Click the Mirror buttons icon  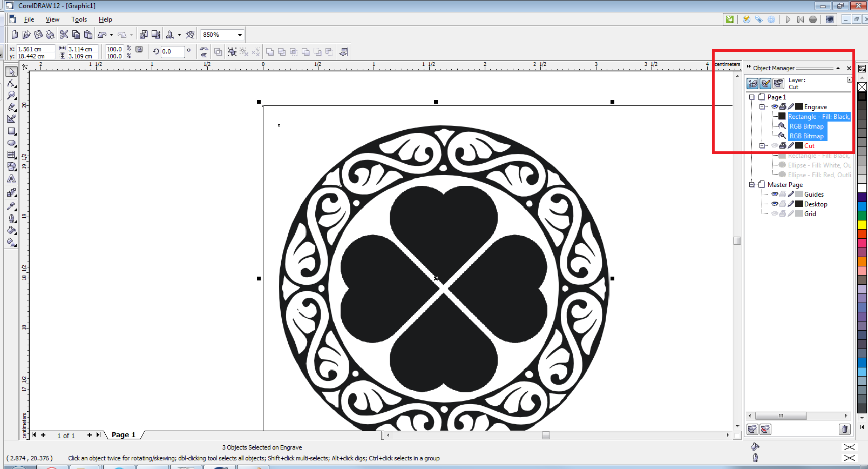[204, 52]
